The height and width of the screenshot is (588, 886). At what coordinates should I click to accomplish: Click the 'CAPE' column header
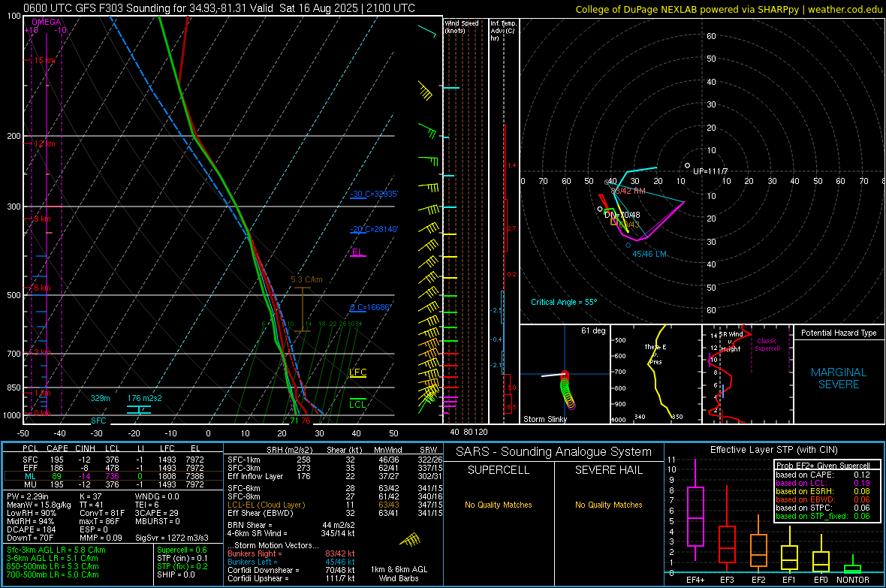tap(57, 448)
